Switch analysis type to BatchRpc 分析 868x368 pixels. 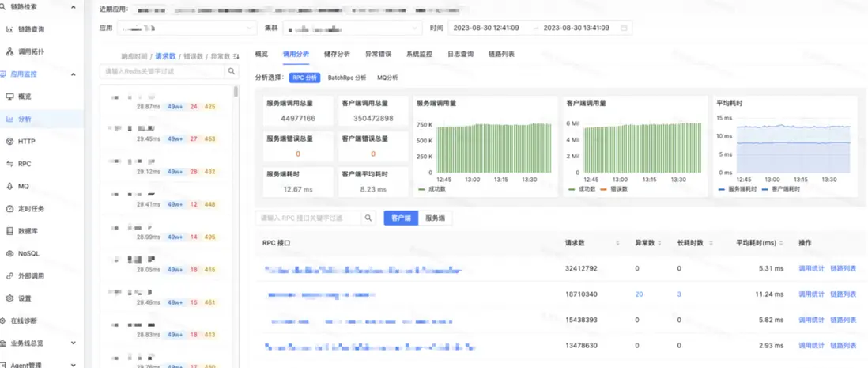coord(347,78)
